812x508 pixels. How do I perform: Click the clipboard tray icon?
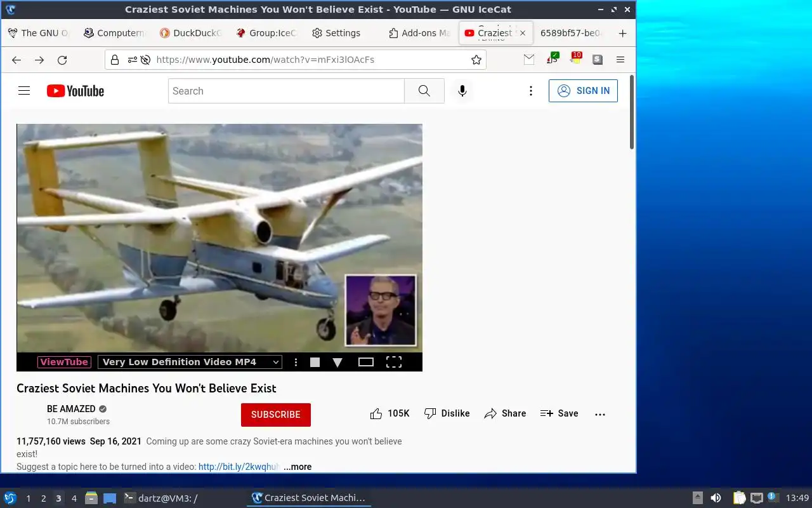point(740,498)
